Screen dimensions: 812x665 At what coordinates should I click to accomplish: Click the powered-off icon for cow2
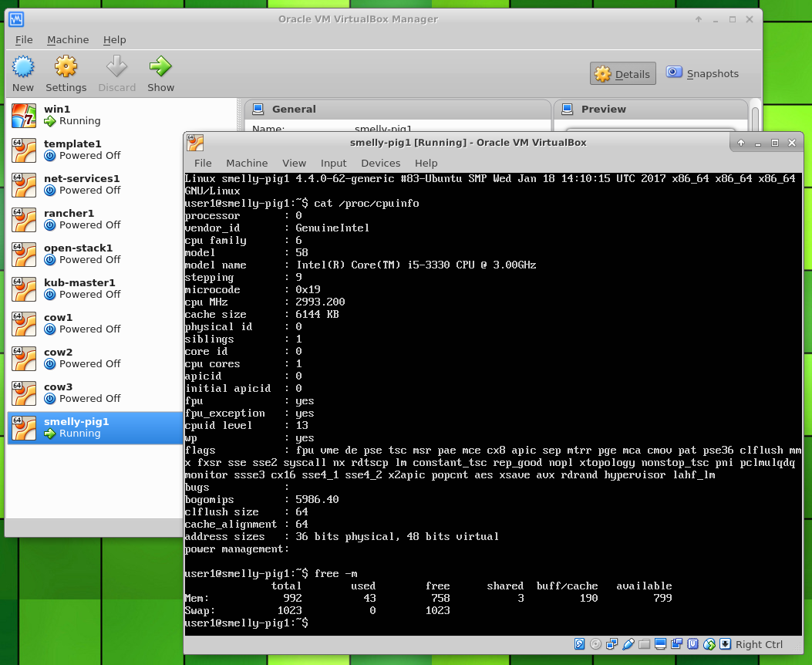click(x=49, y=364)
